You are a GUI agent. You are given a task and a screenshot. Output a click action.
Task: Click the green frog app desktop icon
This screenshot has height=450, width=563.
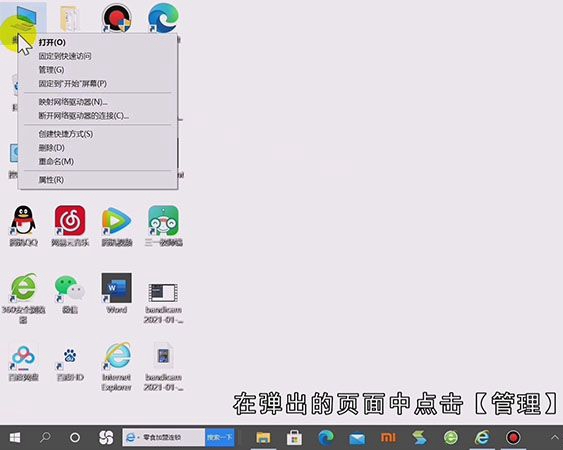[x=163, y=226]
